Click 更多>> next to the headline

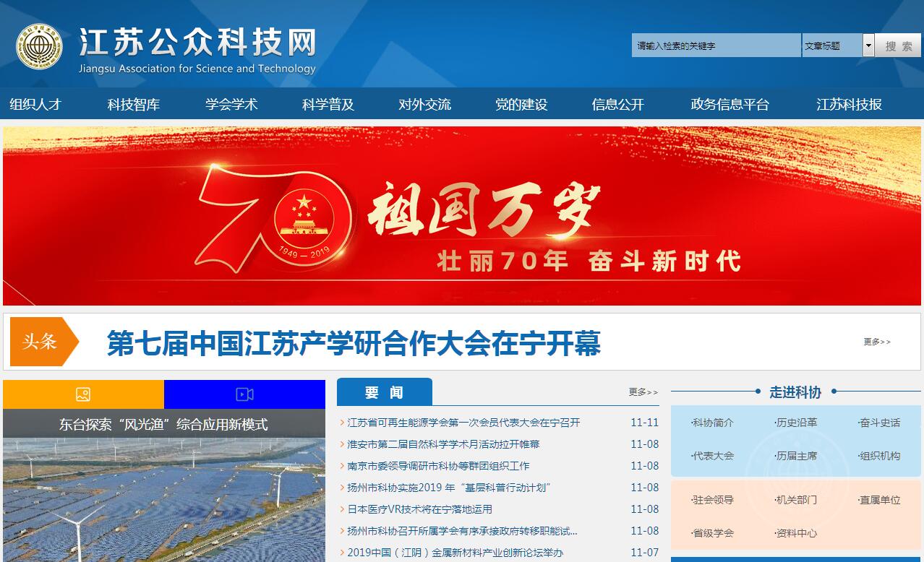(x=877, y=342)
